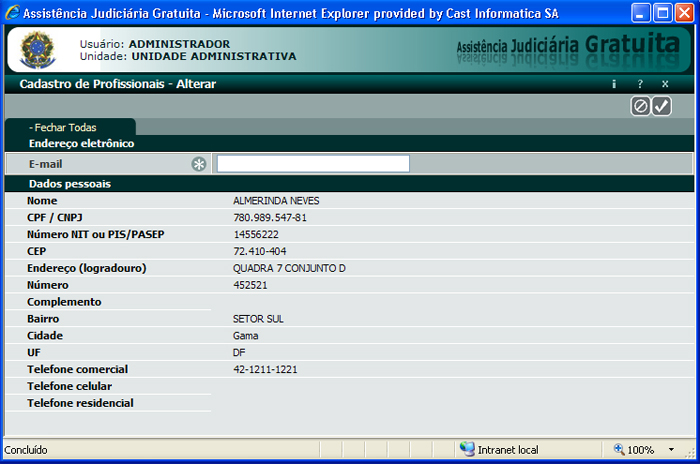
Task: Minimize the Internet Explorer window
Action: [640, 13]
